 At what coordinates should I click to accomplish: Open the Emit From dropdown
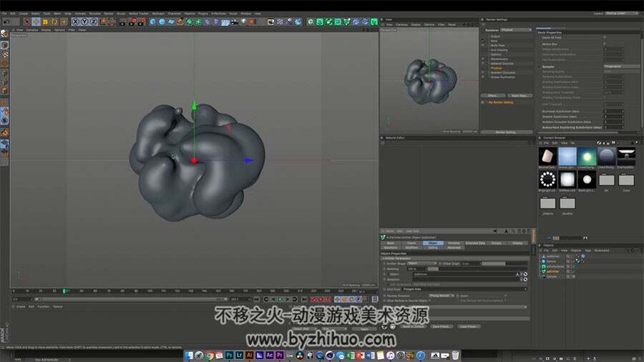coord(464,289)
